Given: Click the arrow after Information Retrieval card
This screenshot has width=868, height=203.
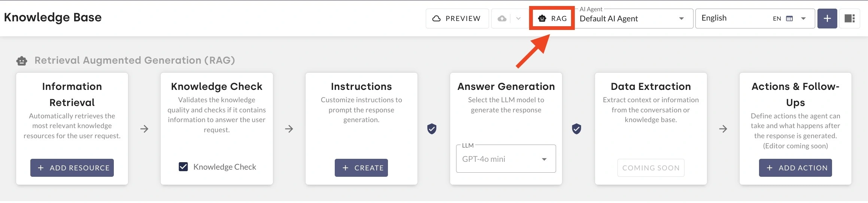Looking at the screenshot, I should tap(144, 129).
